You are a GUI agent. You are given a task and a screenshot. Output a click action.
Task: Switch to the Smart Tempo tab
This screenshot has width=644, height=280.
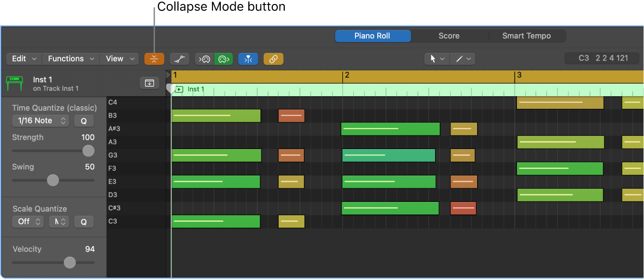(x=527, y=36)
